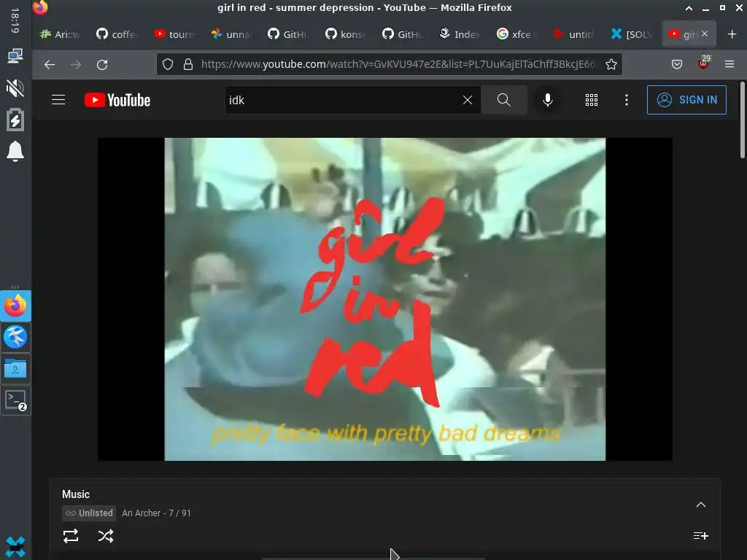Switch to the [SOLV tab
The height and width of the screenshot is (560, 747).
[x=631, y=34]
